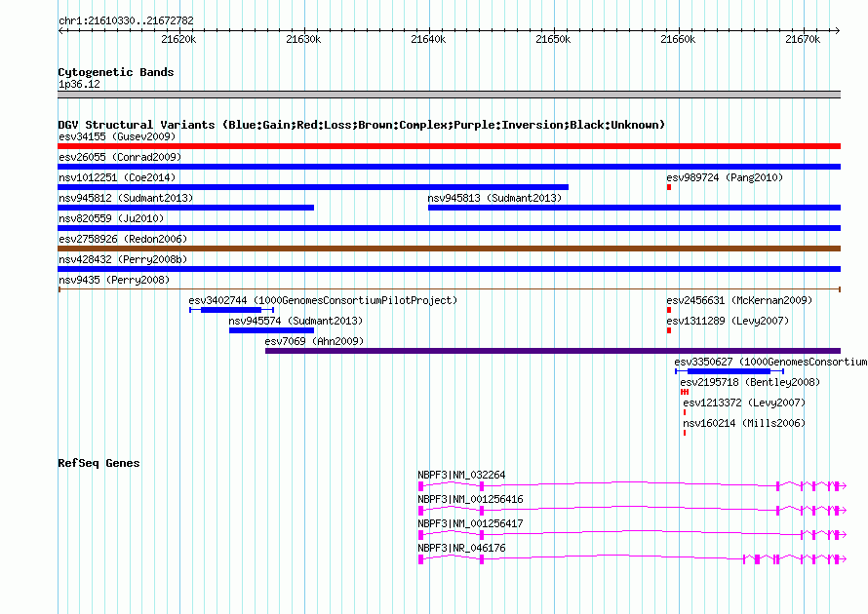Select the esv26055 (Conrad2009) label

click(x=120, y=157)
